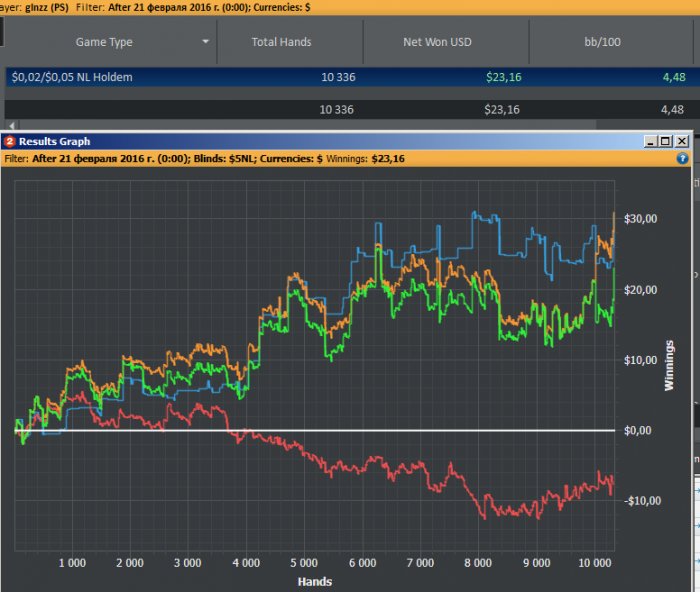Click the Hands x-axis label

[314, 581]
